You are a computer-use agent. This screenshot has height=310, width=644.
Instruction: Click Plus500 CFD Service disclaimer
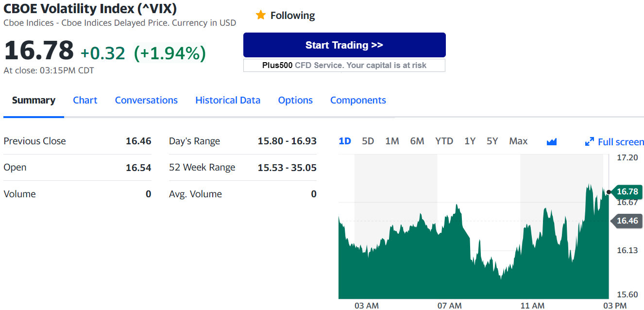344,65
